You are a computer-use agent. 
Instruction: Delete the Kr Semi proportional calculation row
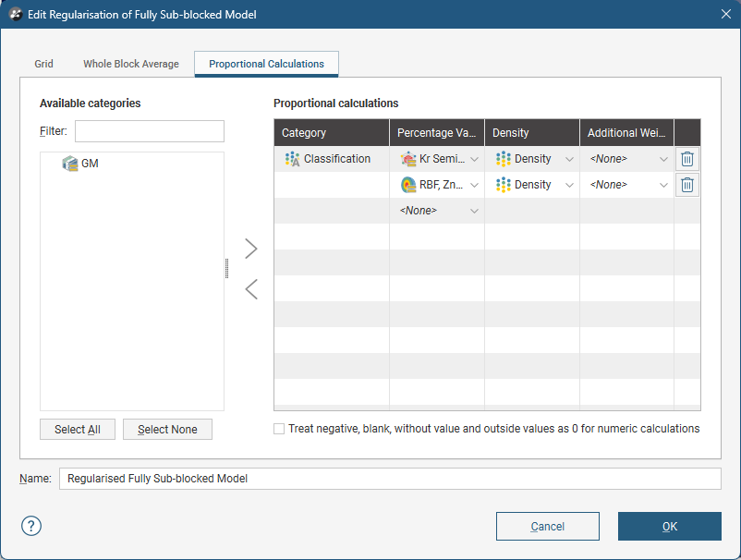coord(687,159)
